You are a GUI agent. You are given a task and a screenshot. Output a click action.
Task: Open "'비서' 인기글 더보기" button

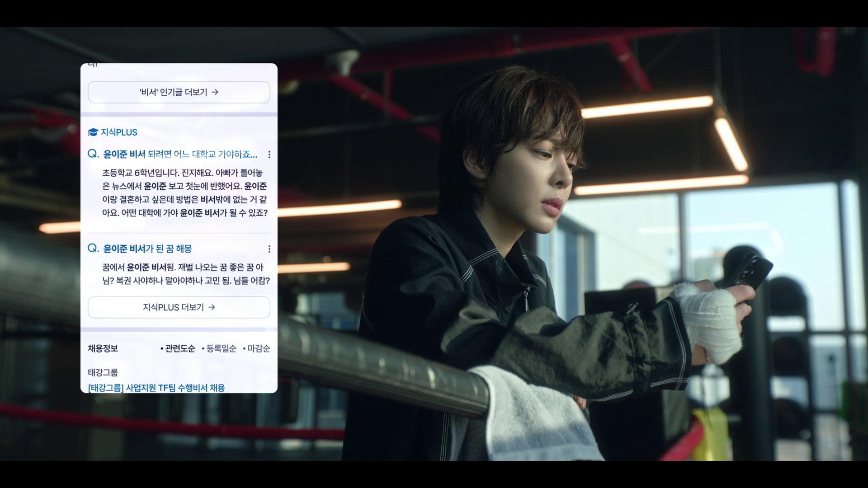click(179, 92)
